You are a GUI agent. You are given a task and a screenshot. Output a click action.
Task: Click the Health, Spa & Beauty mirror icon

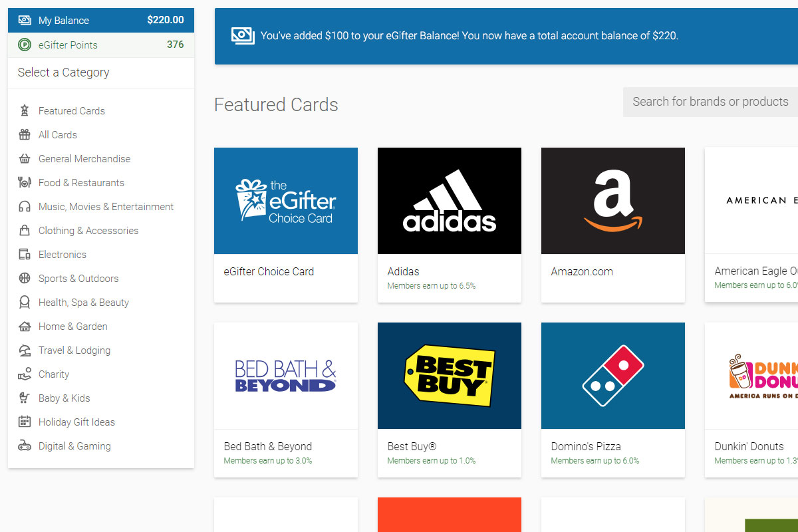(x=25, y=302)
